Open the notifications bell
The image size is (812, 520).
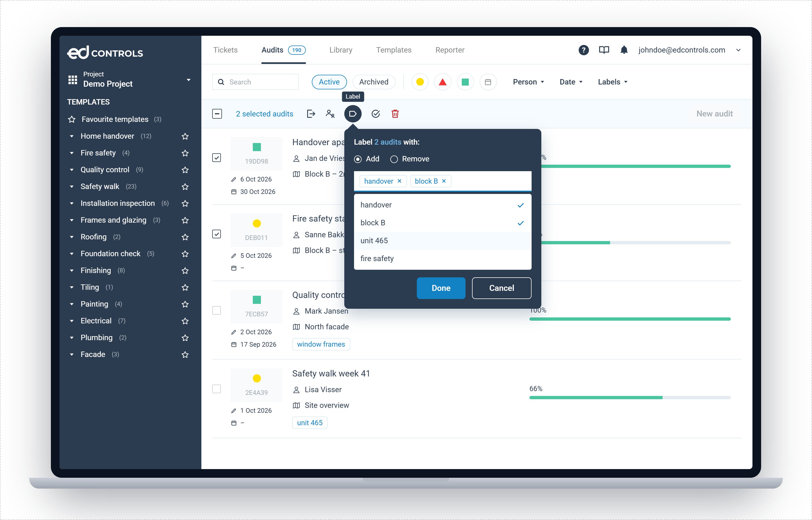[x=624, y=50]
